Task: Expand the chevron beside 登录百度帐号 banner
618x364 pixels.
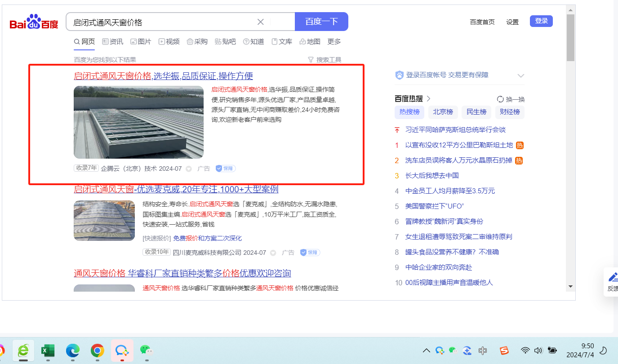Action: click(521, 75)
